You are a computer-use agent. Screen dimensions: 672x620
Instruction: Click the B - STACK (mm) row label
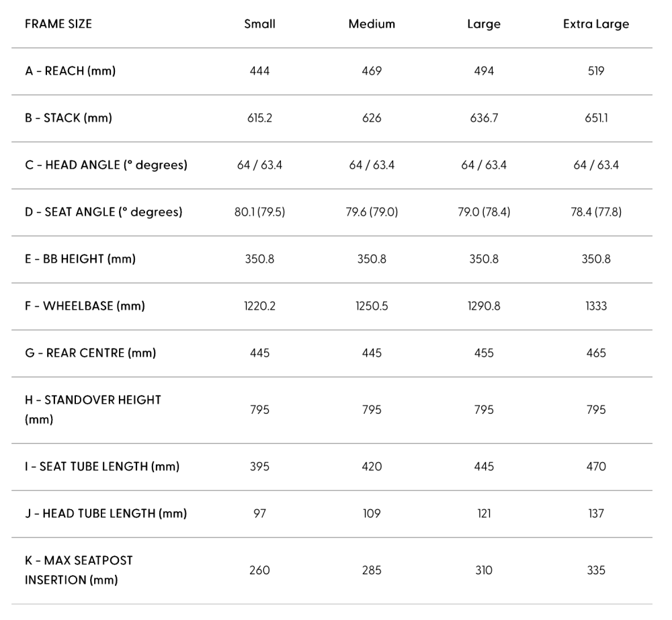(x=69, y=118)
